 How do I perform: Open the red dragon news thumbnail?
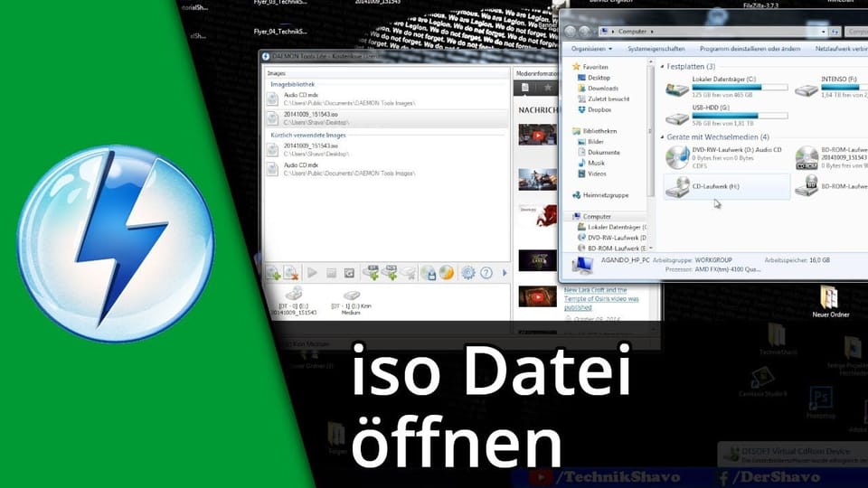pos(539,216)
